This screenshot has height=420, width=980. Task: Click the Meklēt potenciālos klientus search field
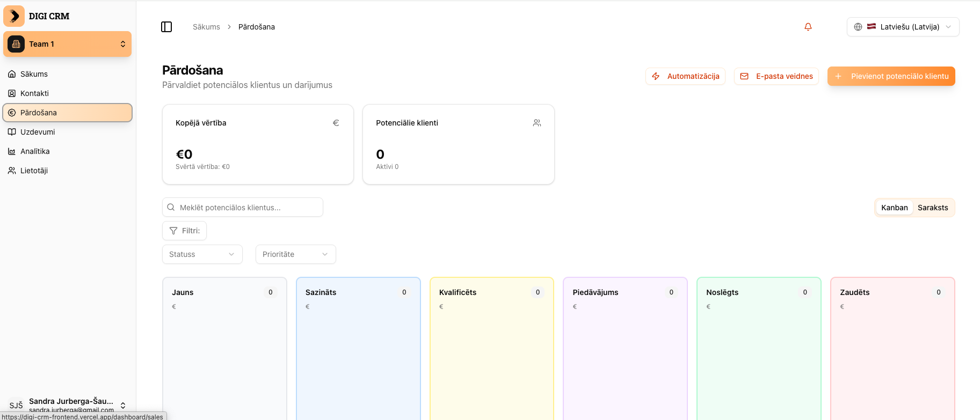(243, 207)
